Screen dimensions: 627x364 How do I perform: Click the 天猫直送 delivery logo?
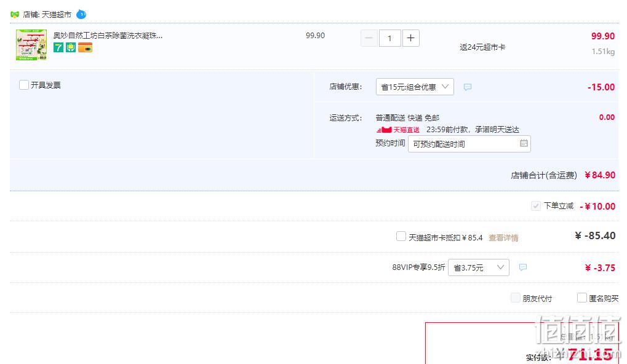pos(398,130)
